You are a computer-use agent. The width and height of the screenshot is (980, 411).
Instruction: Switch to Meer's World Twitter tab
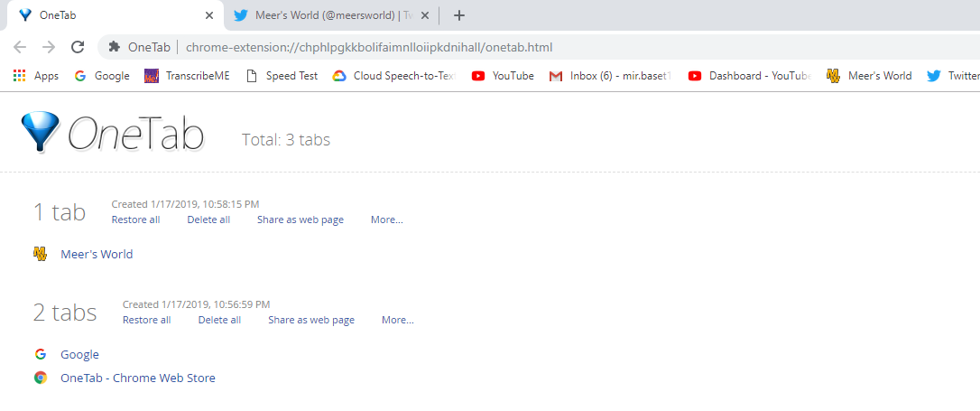point(332,15)
